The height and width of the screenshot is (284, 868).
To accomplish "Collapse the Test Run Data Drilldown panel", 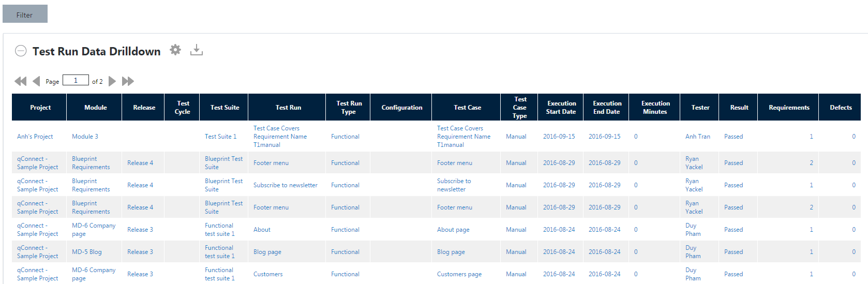I will pos(21,51).
